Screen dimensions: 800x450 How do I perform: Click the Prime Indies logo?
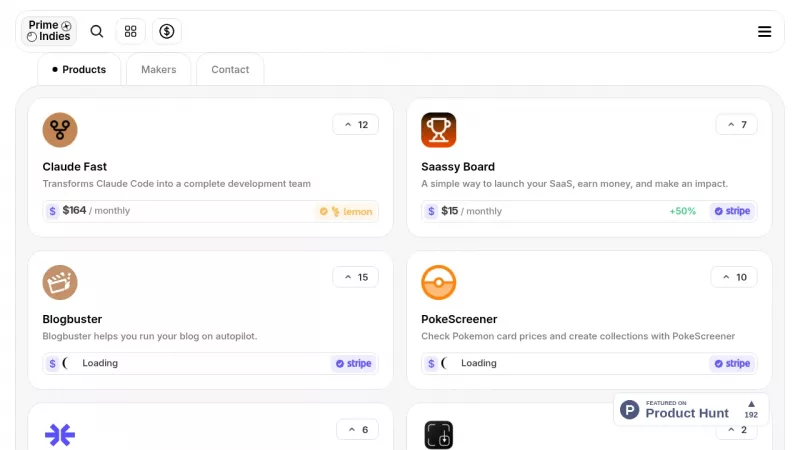[x=49, y=31]
